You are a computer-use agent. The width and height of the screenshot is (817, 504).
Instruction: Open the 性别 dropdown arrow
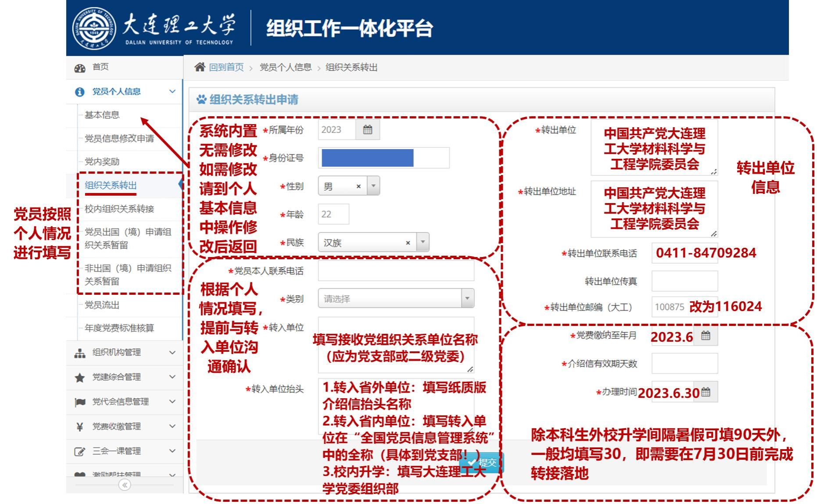point(373,186)
